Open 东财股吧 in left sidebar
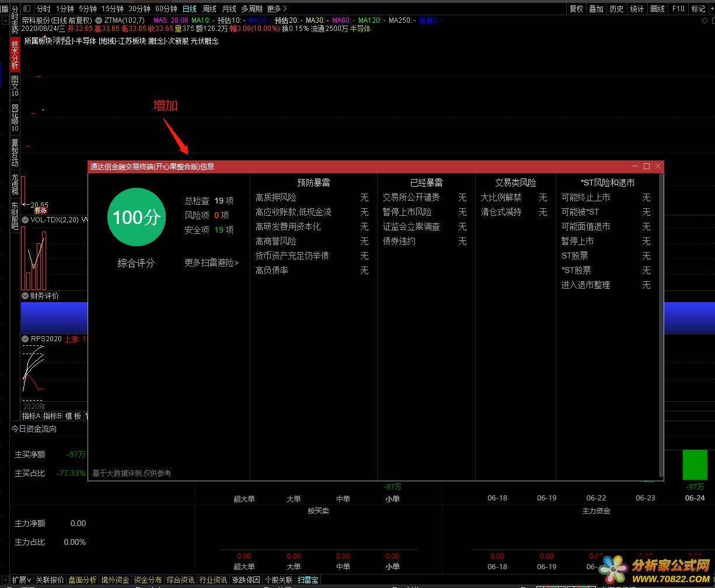Screen dimensions: 715x588 tap(15, 215)
